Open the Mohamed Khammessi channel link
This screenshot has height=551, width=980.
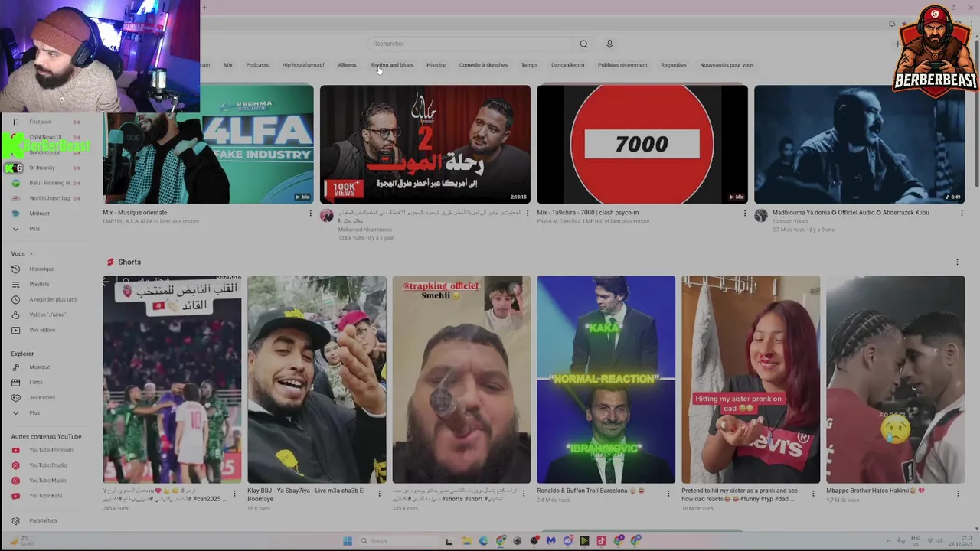pyautogui.click(x=365, y=230)
